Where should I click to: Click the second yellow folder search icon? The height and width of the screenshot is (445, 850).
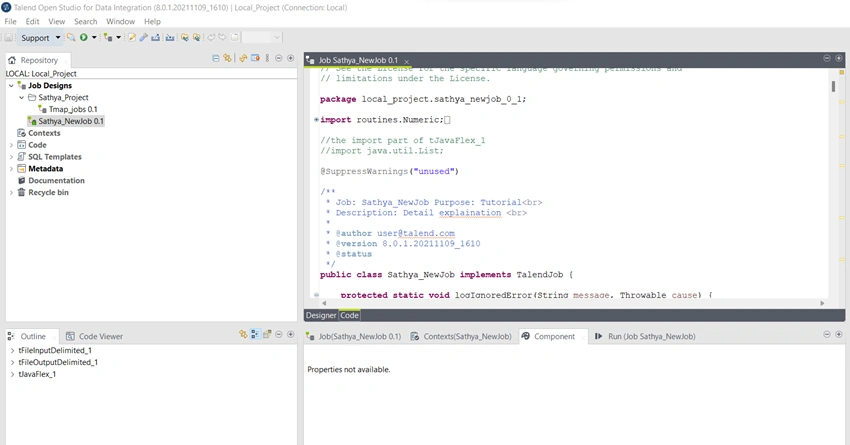tap(197, 37)
